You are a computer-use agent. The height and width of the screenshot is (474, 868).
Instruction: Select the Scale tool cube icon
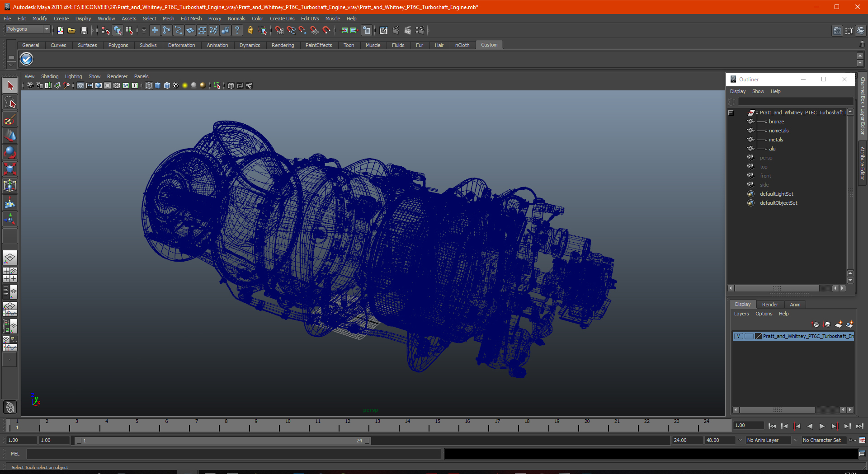click(10, 169)
